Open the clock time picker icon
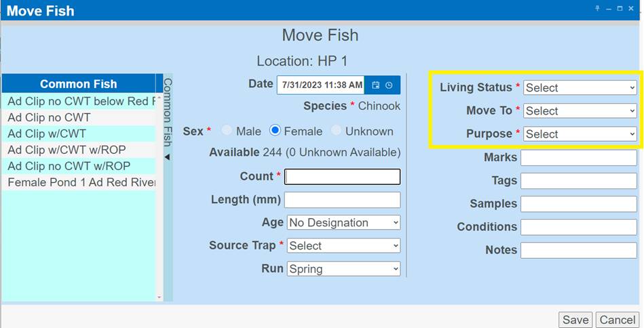 coord(389,85)
